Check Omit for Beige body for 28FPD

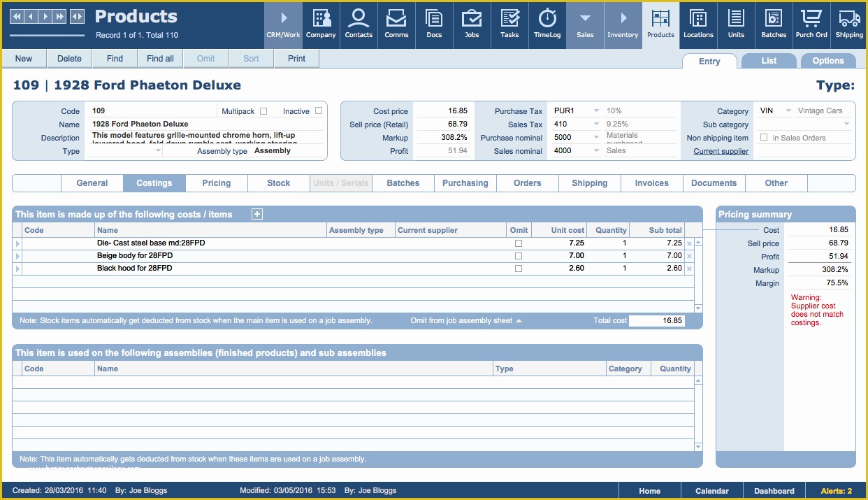(x=518, y=256)
